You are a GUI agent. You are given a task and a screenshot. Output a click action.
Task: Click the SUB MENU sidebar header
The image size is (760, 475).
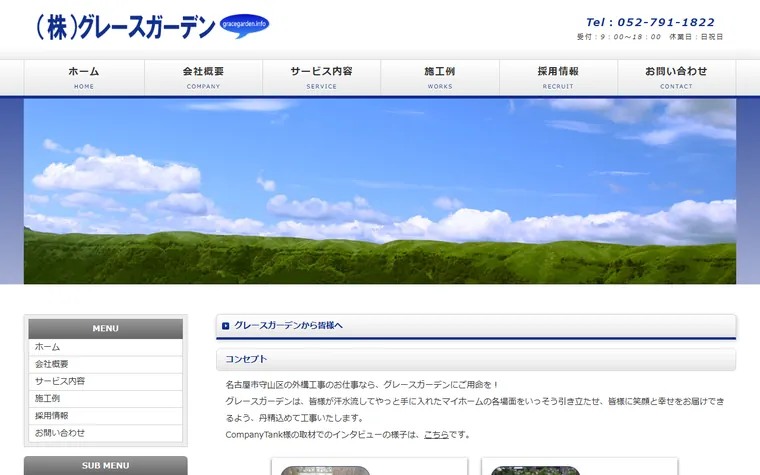pos(106,465)
